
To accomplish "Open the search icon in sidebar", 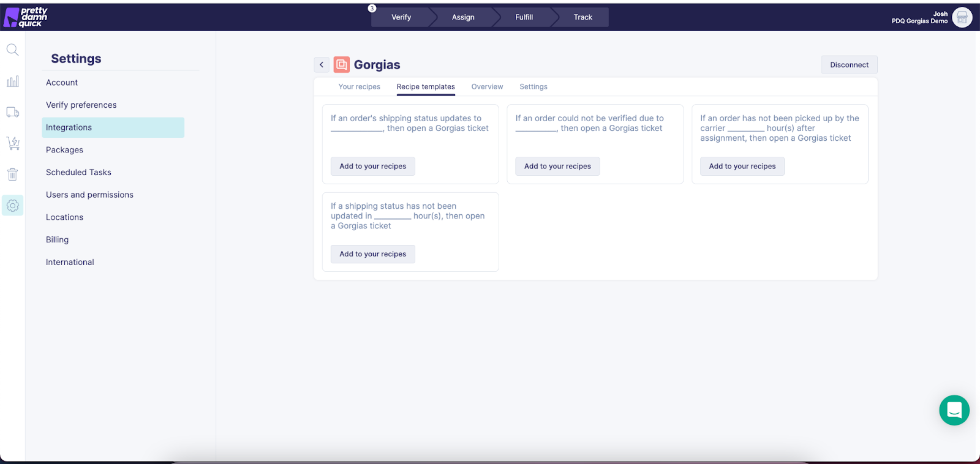I will coord(12,50).
